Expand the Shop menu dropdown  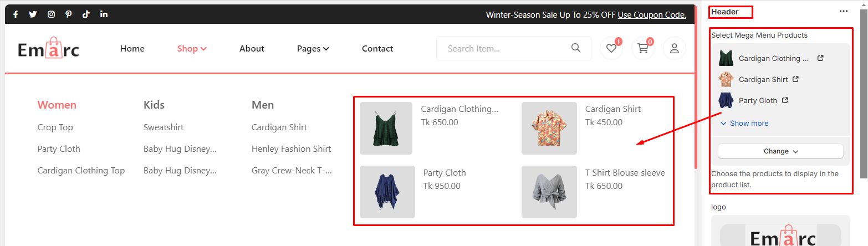pos(192,49)
